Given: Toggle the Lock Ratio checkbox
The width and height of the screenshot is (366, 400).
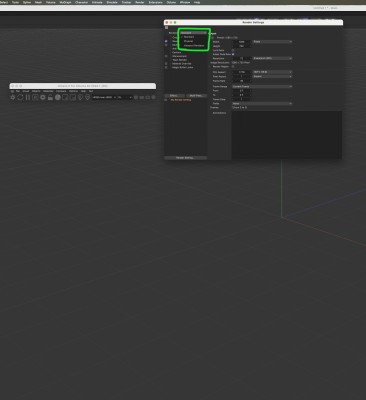Looking at the screenshot, I should point(233,50).
